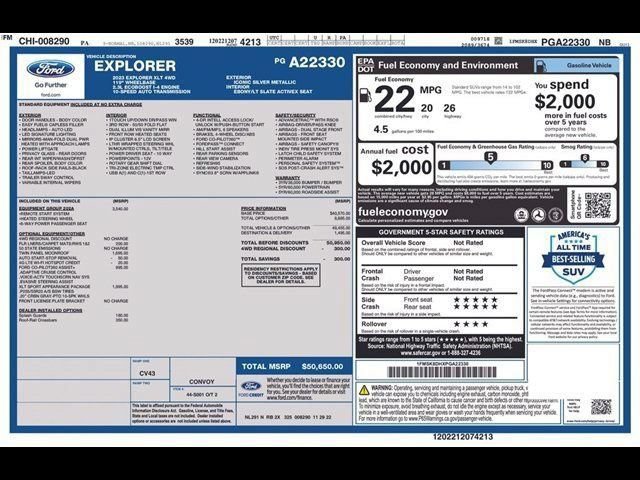Click the Price Information heading
This screenshot has height=480, width=640.
pyautogui.click(x=263, y=209)
